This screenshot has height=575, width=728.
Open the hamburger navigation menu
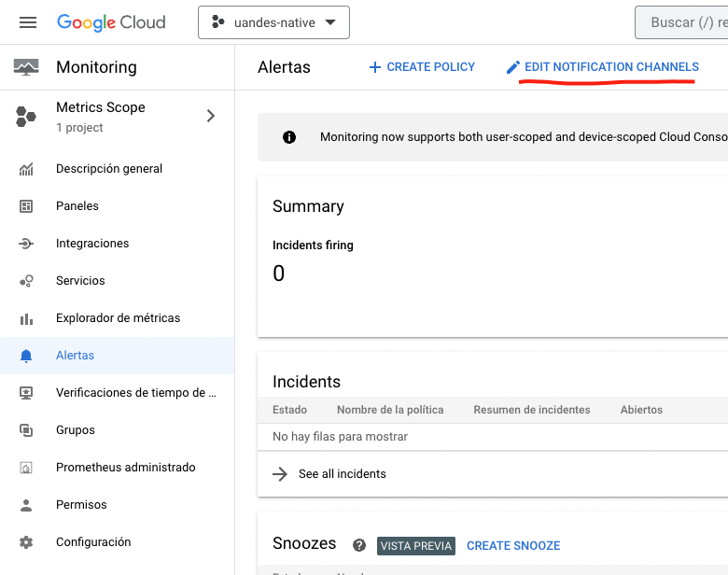coord(28,22)
